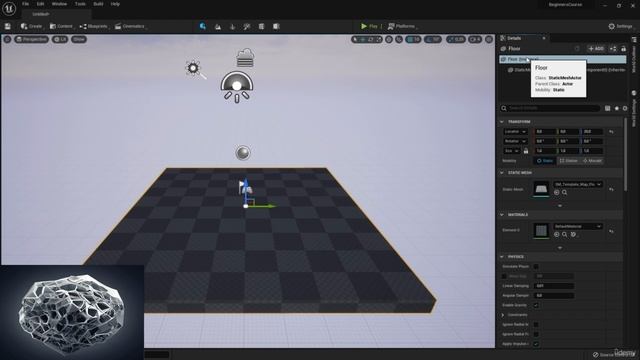Image resolution: width=640 pixels, height=360 pixels.
Task: Toggle the second Ignore Radial checkbox
Action: [536, 334]
